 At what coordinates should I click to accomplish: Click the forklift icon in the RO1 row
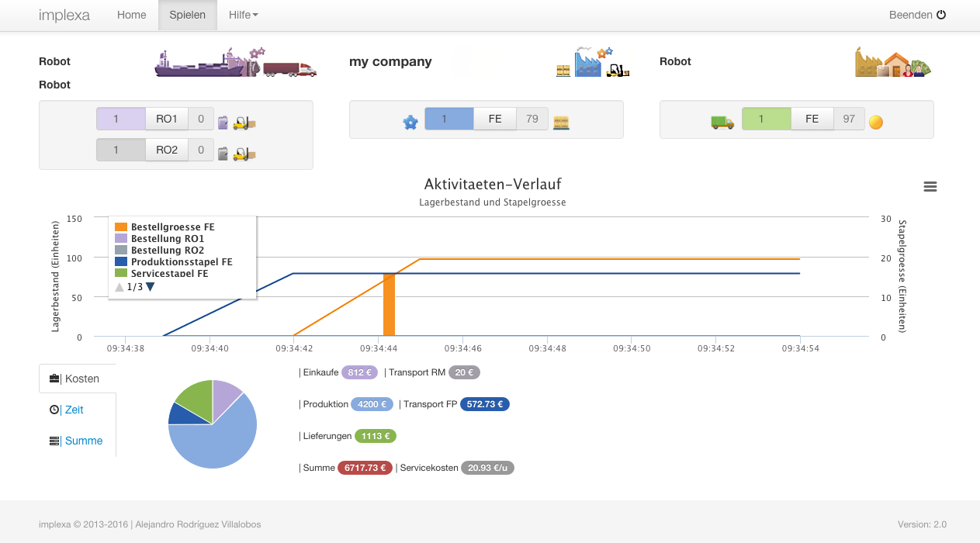[244, 122]
